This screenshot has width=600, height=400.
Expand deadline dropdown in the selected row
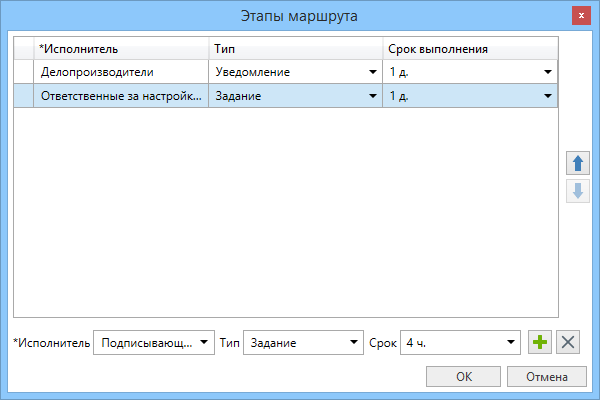point(547,96)
